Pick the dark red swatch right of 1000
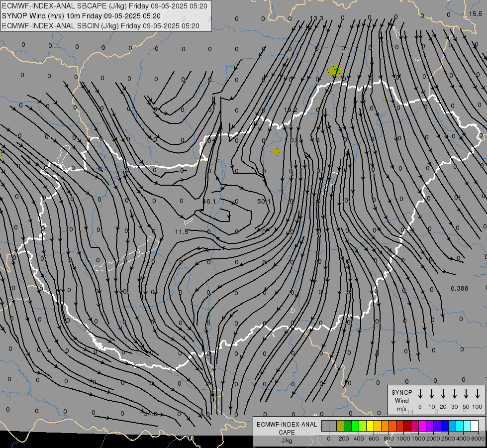The width and height of the screenshot is (487, 448). point(407,426)
